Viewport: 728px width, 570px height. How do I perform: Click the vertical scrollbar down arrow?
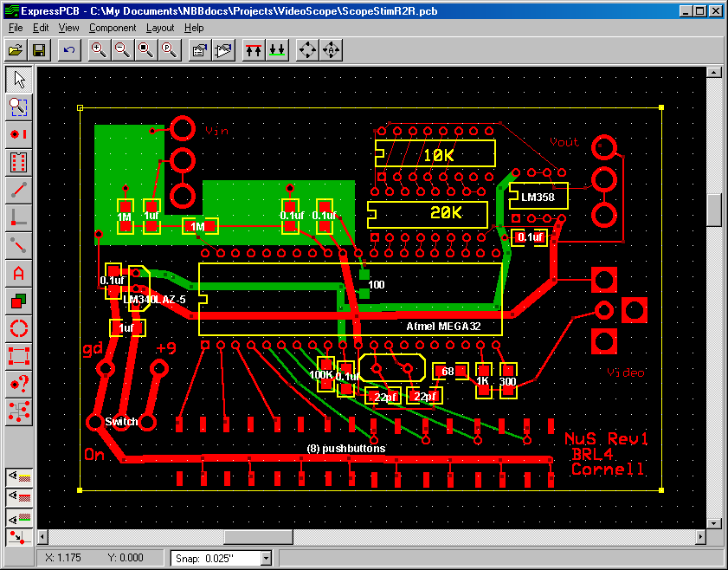click(x=713, y=523)
